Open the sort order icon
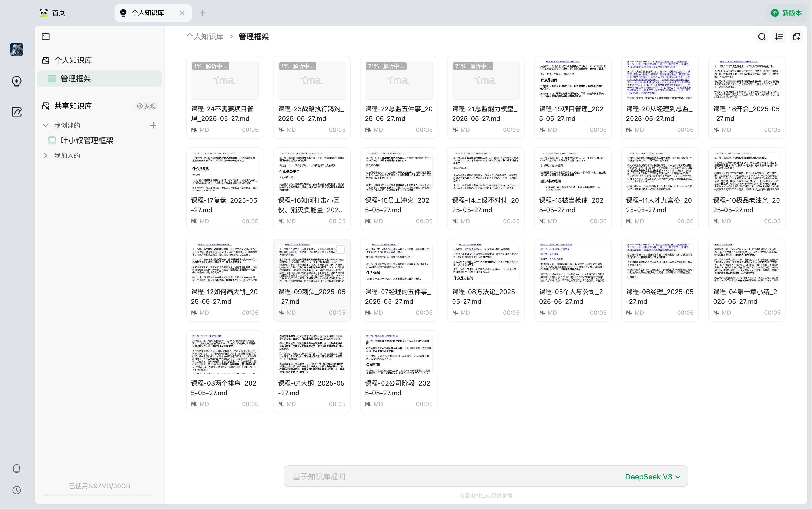This screenshot has height=509, width=812. coord(779,37)
